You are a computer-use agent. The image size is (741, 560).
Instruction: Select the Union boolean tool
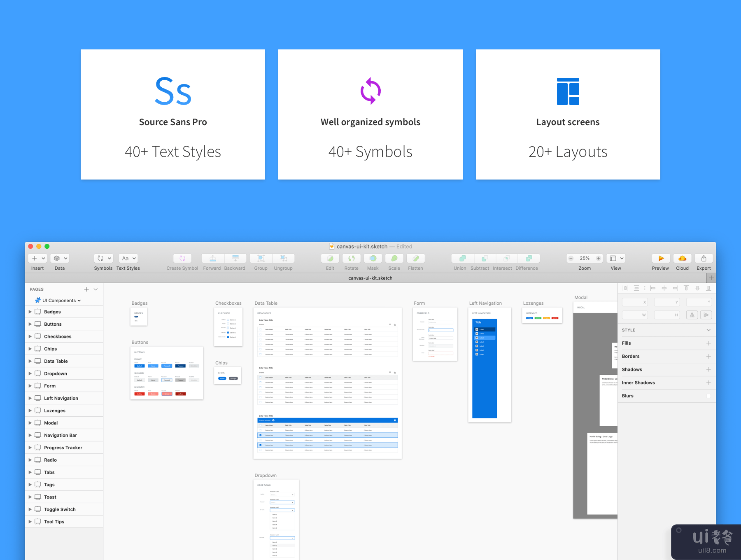point(462,258)
